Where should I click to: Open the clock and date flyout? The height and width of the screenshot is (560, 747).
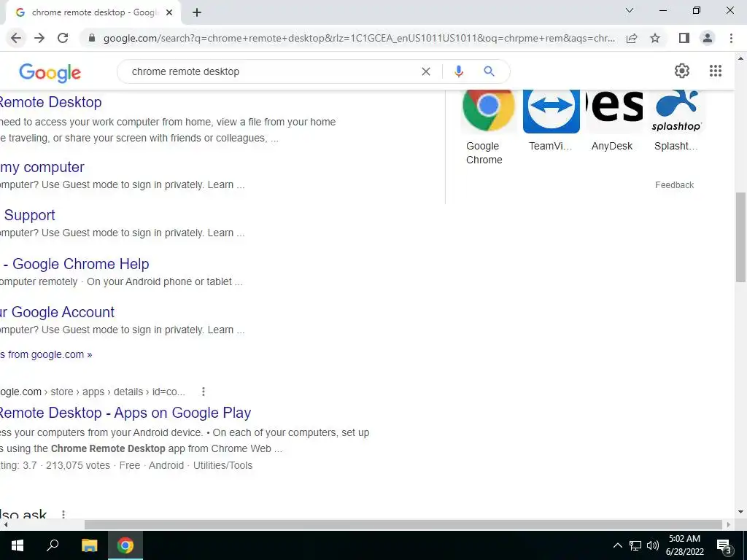(684, 545)
